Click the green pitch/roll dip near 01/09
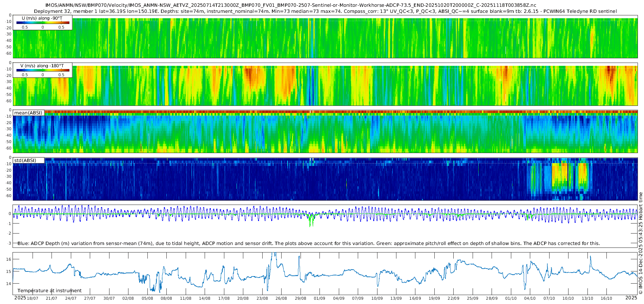 click(x=311, y=220)
